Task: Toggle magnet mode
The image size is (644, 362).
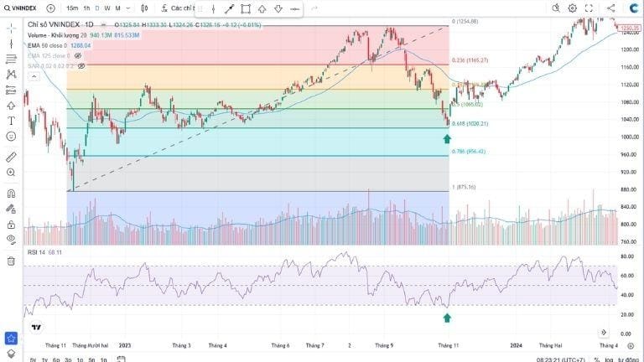Action: coord(11,194)
